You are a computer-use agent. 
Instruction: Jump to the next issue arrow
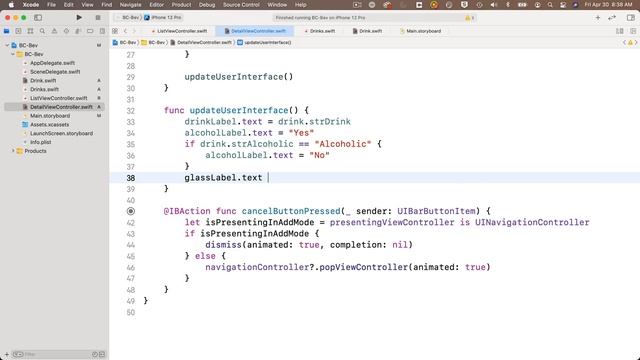click(x=636, y=42)
